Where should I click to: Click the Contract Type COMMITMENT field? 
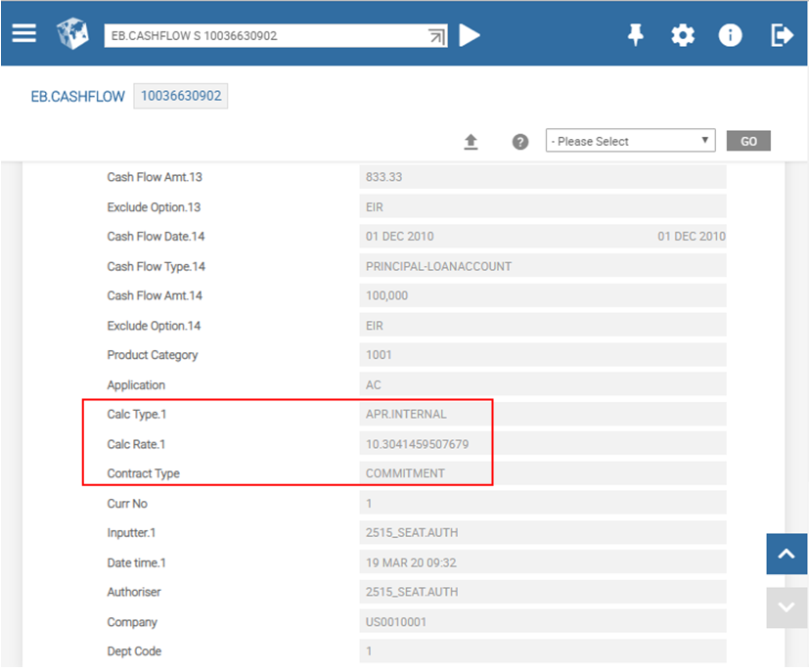point(542,473)
